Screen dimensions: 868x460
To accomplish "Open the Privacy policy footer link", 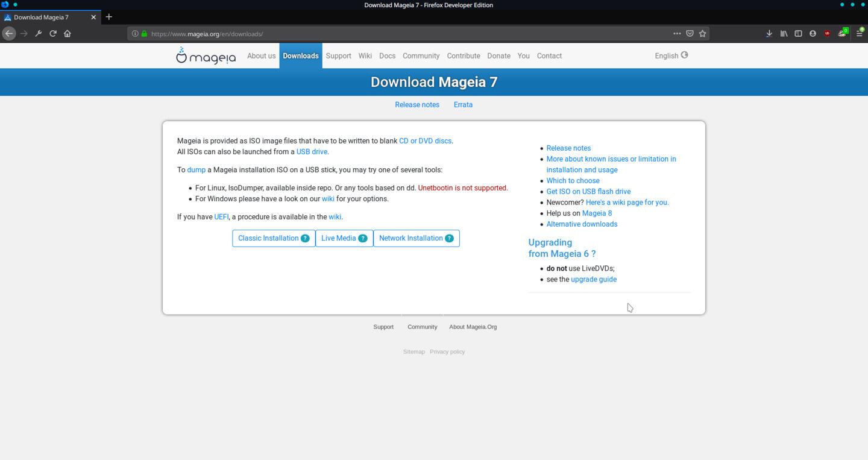I will coord(447,351).
